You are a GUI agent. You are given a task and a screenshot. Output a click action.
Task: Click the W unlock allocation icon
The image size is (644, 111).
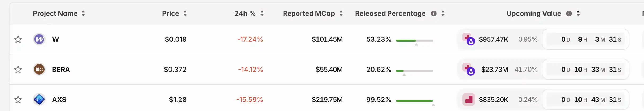[x=468, y=39]
